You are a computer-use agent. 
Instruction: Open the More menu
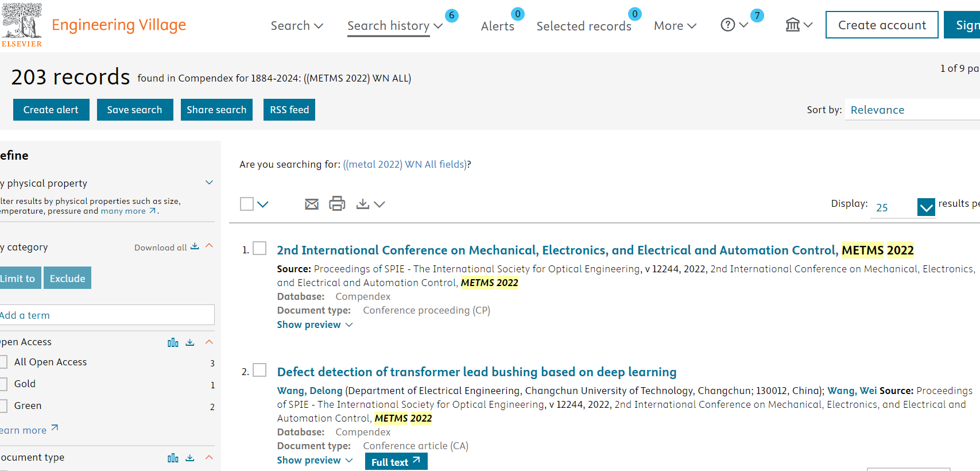(675, 26)
